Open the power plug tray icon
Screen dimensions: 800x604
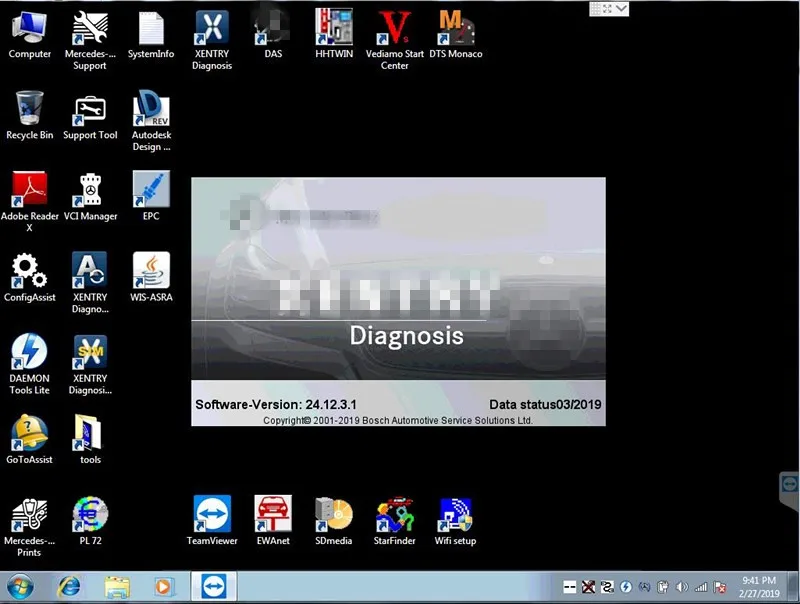[x=663, y=587]
